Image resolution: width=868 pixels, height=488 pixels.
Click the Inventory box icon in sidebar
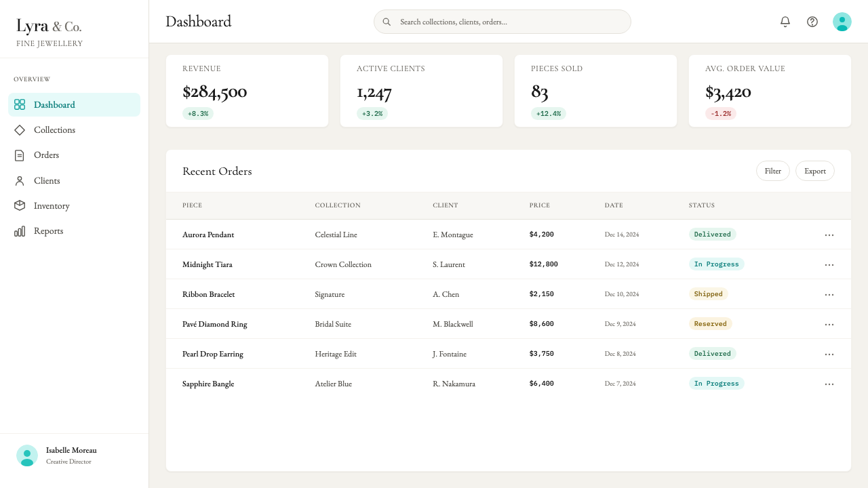20,206
